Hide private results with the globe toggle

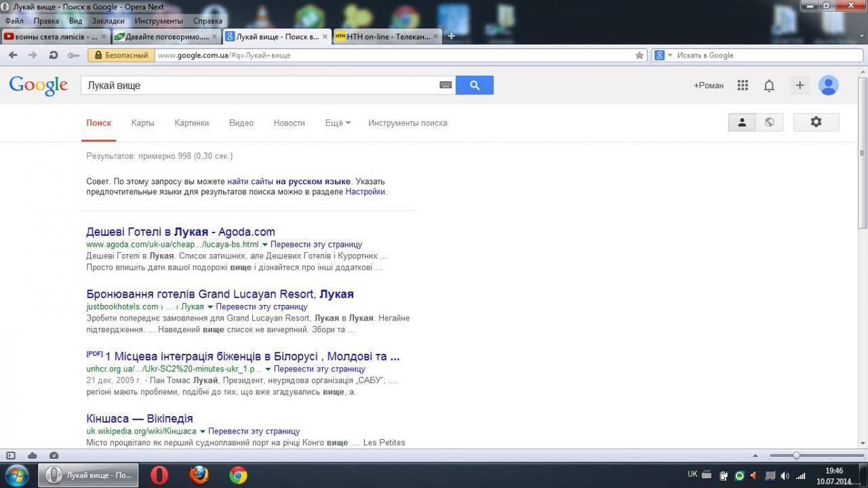pos(769,122)
